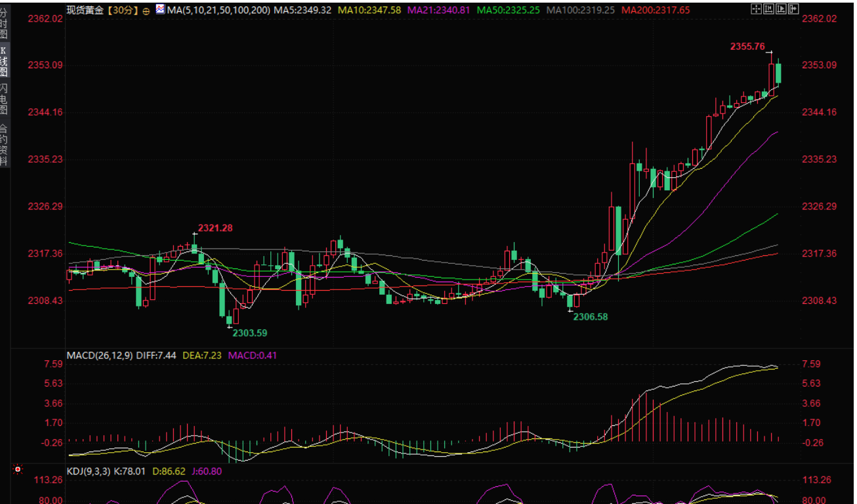The image size is (857, 504).
Task: Switch to the 分时图 side tab
Action: [x=4, y=22]
